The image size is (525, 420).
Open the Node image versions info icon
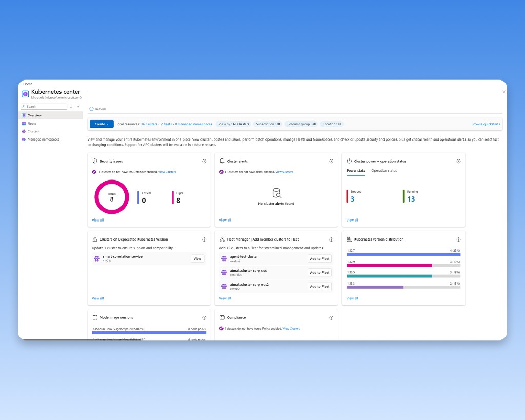[x=204, y=318]
